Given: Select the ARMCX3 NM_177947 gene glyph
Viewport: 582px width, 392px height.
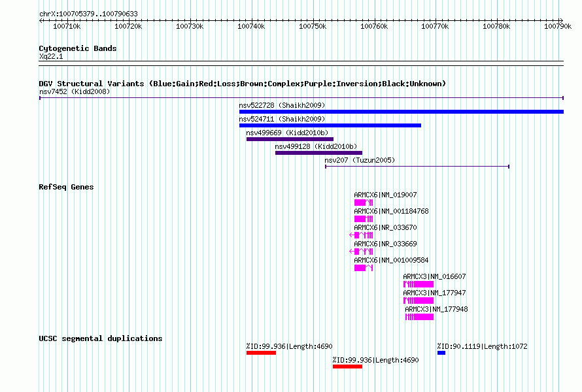Looking at the screenshot, I should click(x=419, y=301).
